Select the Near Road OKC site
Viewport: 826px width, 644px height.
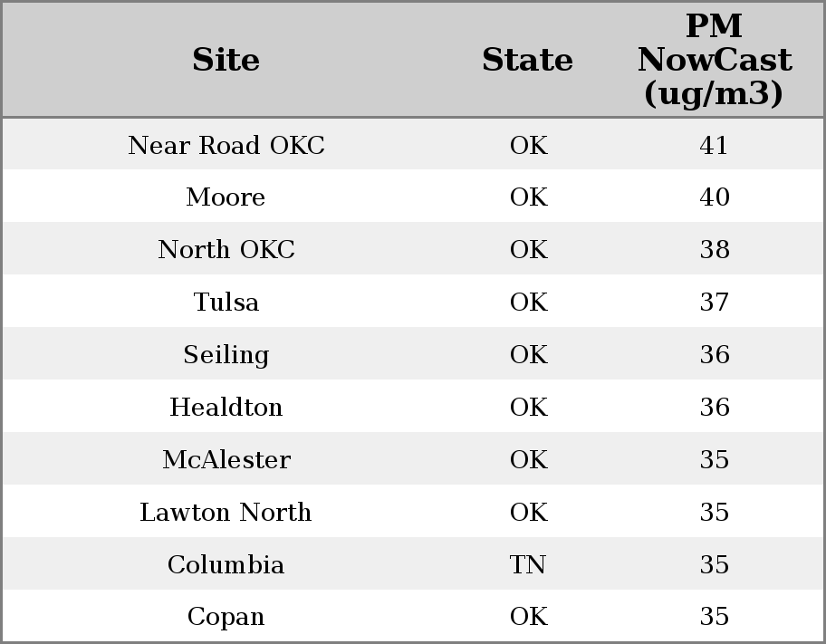pyautogui.click(x=226, y=145)
